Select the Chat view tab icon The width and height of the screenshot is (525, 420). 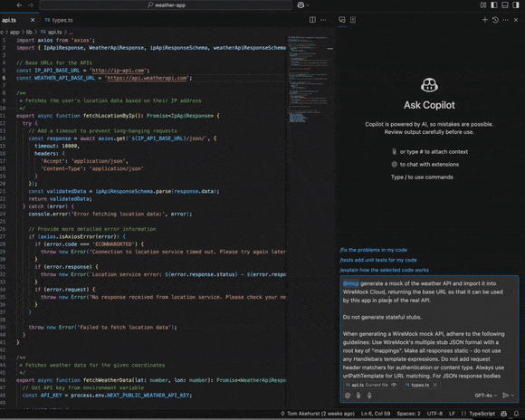342,20
